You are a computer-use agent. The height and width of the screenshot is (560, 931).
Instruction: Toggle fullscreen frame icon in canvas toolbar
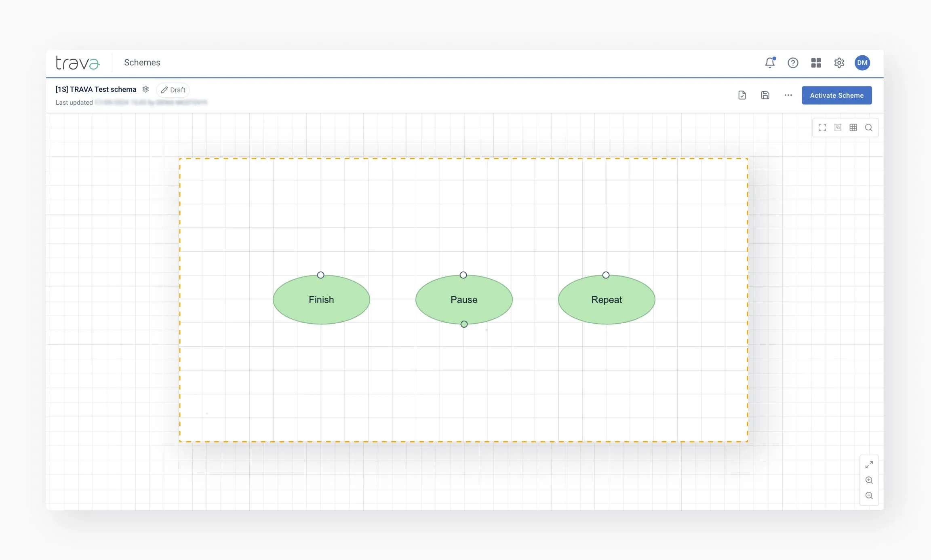[x=822, y=128]
